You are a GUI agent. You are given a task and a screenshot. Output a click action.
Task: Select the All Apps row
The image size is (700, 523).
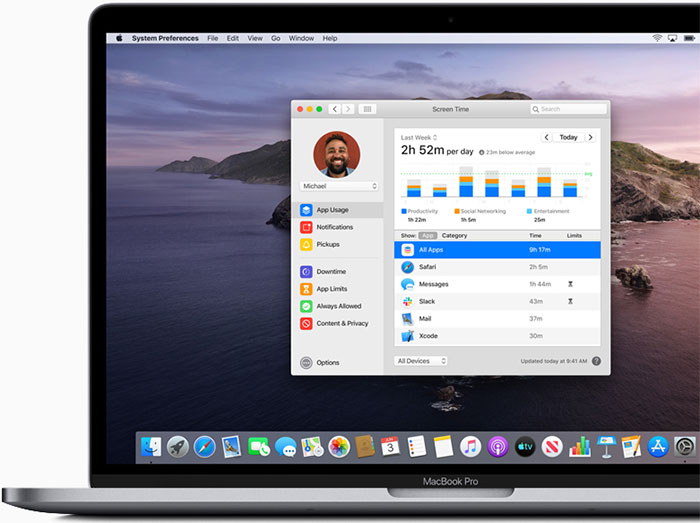(x=497, y=250)
